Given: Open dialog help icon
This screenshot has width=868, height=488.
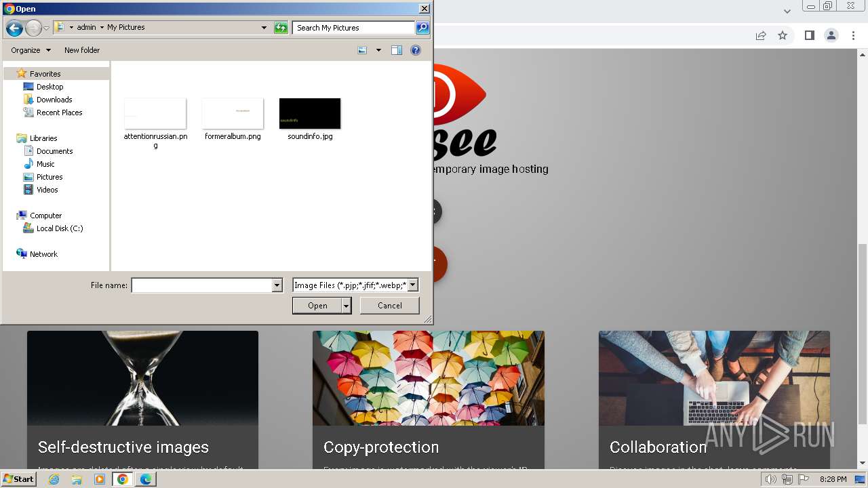Looking at the screenshot, I should (416, 50).
